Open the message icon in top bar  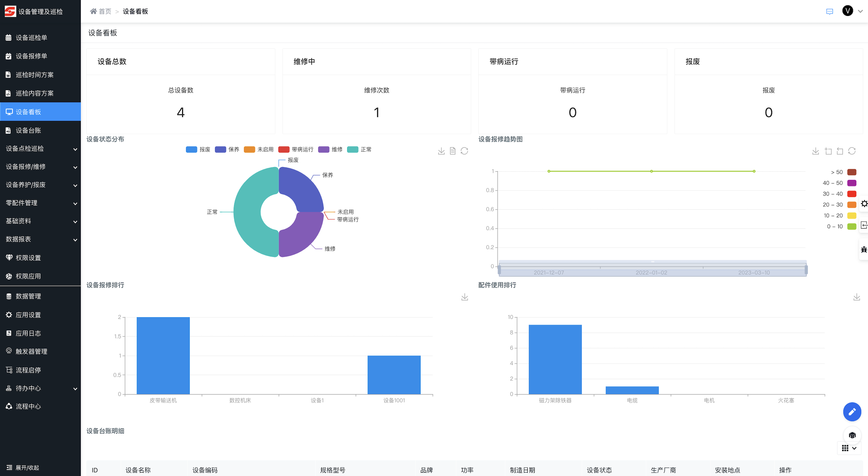(x=829, y=11)
